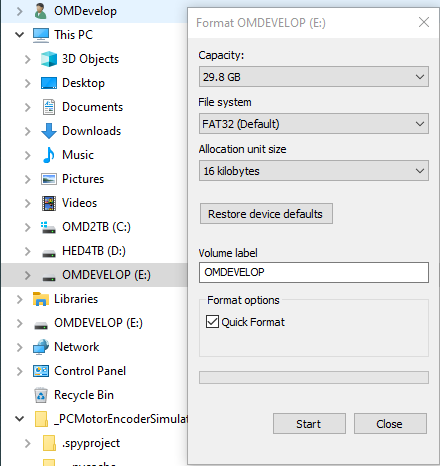The height and width of the screenshot is (466, 440).
Task: Select the 3D Objects cube icon
Action: tap(49, 59)
